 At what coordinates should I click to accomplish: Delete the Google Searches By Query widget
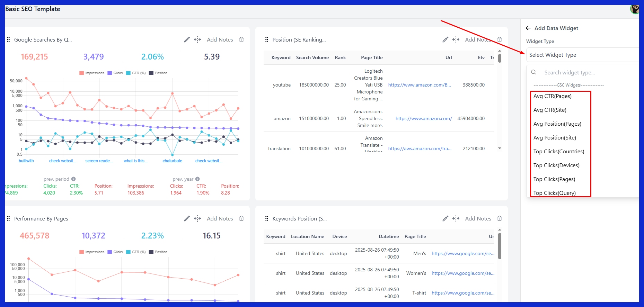coord(241,40)
